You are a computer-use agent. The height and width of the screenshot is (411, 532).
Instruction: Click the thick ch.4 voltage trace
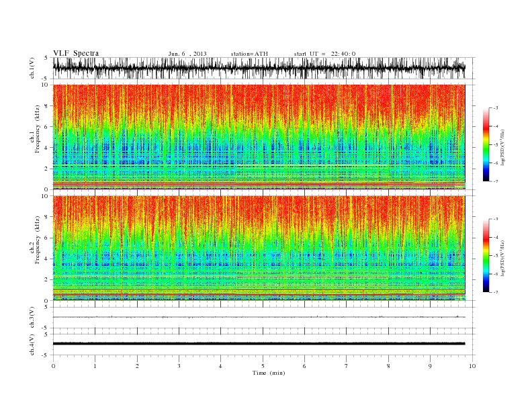[x=259, y=344]
